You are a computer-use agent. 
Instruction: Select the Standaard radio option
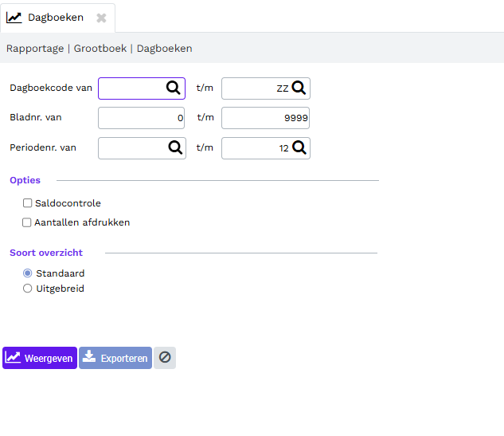pos(27,273)
